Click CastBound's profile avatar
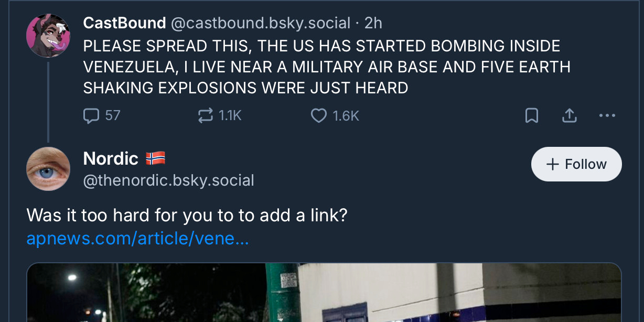Viewport: 644px width, 322px height. coord(48,36)
